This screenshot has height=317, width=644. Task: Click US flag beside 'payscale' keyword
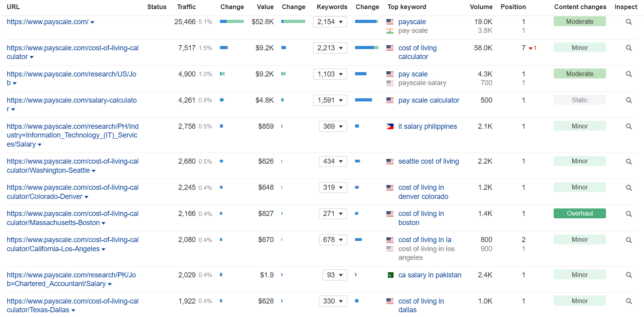(390, 22)
